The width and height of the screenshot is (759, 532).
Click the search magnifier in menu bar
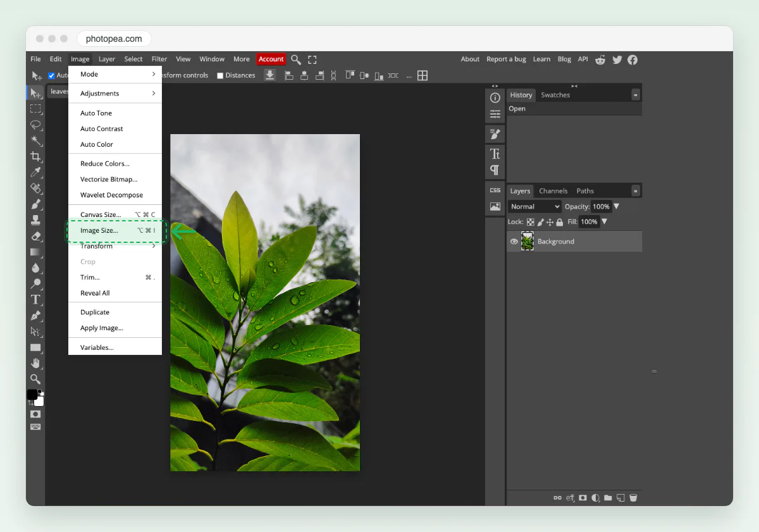point(296,59)
